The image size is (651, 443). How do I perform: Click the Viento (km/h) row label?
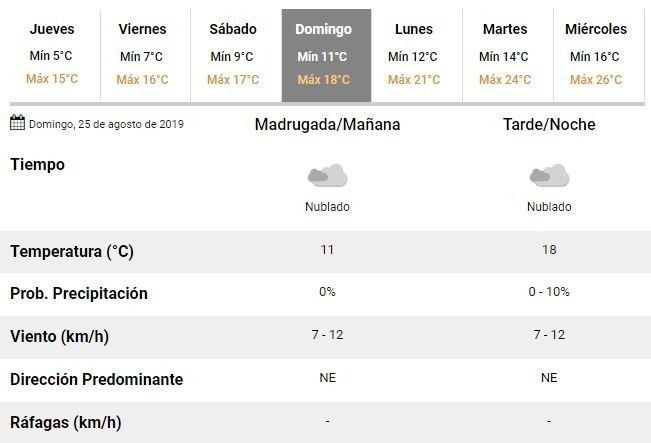click(x=59, y=337)
